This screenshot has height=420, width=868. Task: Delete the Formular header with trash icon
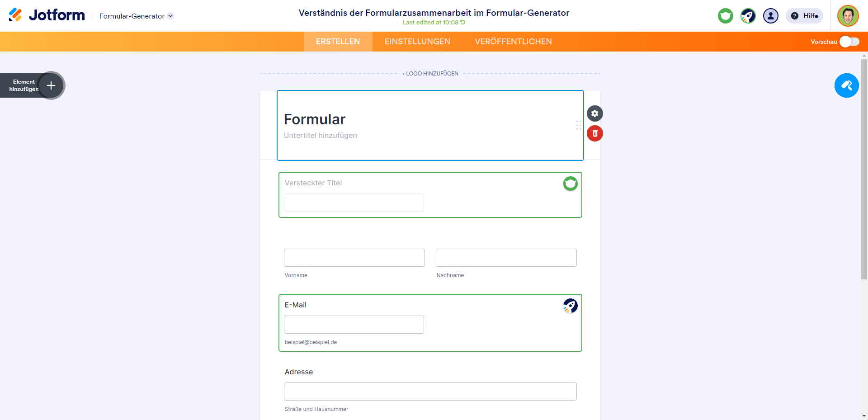point(594,133)
